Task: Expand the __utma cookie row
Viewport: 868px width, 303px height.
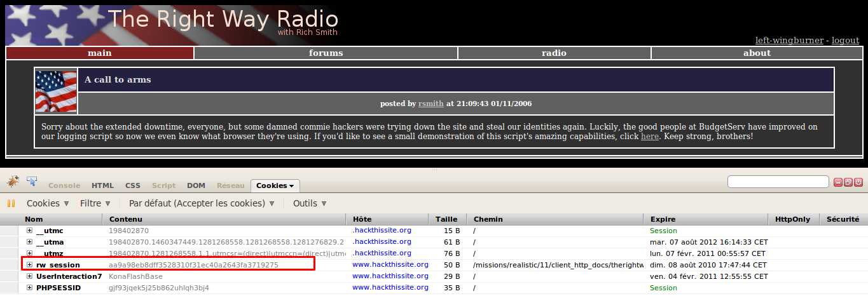Action: pyautogui.click(x=29, y=242)
